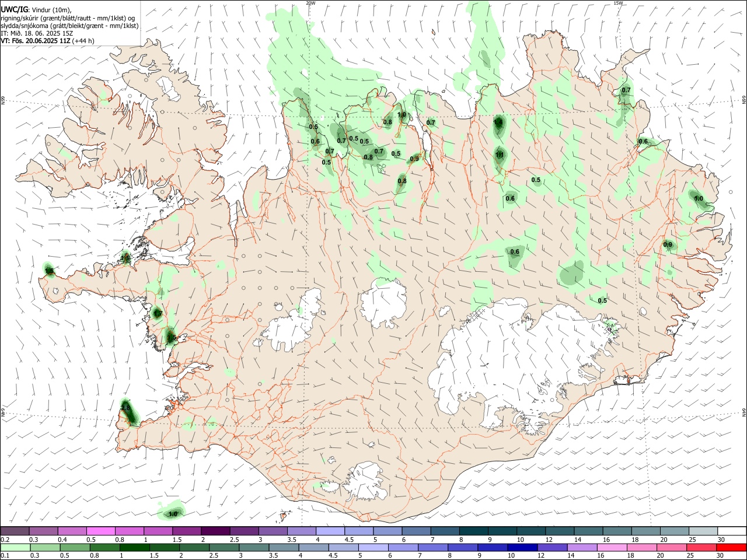Click the 'VT: Fös. 20.06.2025 11Z (+44 h)' line
The width and height of the screenshot is (747, 560).
[47, 41]
